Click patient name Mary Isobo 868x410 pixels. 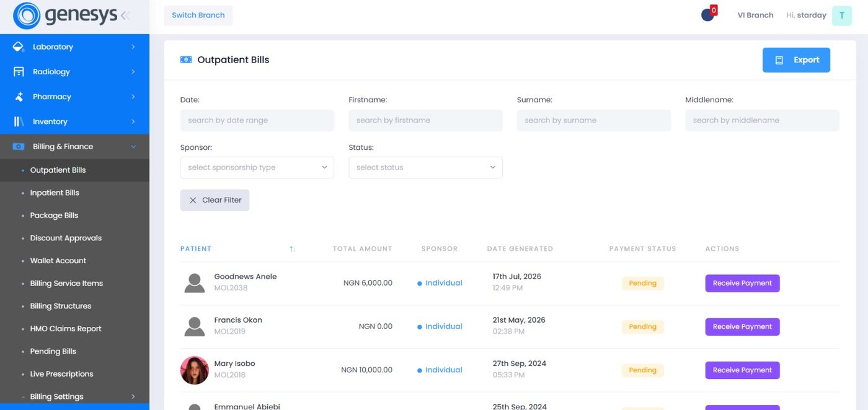pos(234,364)
